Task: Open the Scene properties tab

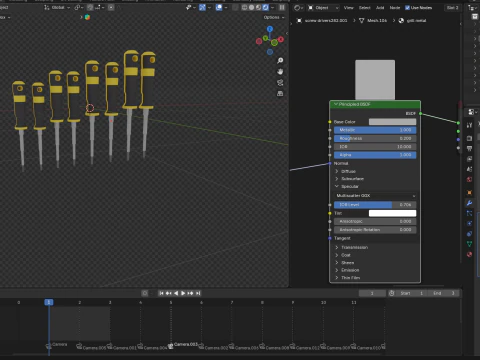Action: (469, 169)
